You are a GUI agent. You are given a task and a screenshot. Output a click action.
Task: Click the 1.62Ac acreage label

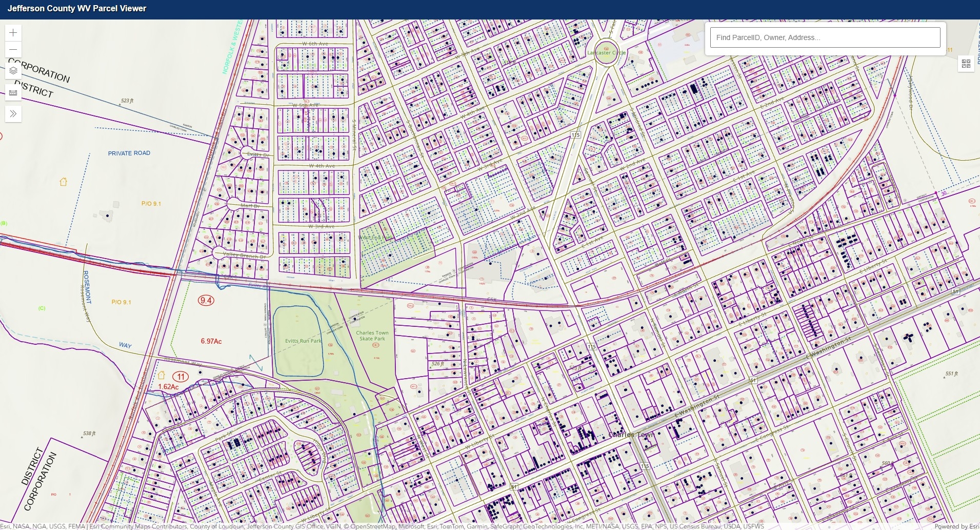(x=168, y=387)
